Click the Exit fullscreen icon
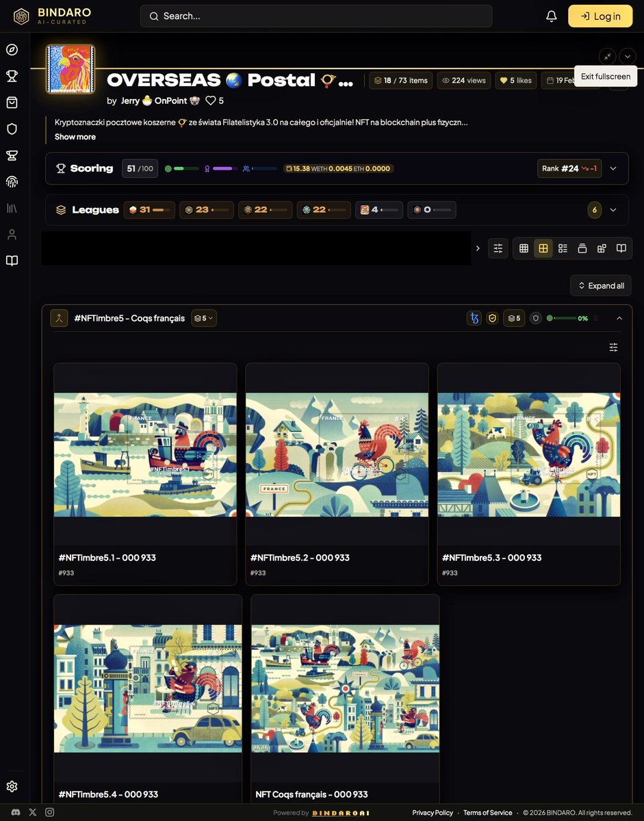Image resolution: width=644 pixels, height=821 pixels. click(607, 56)
